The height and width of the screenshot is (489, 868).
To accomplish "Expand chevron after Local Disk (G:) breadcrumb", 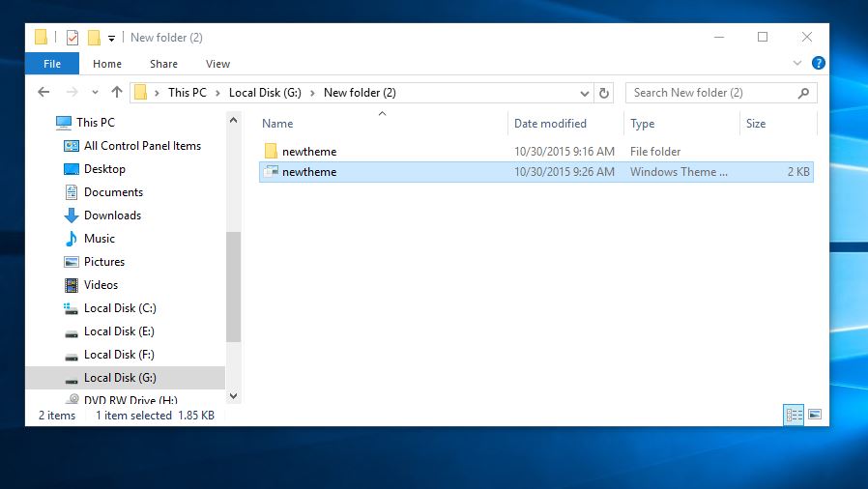I will coord(313,93).
